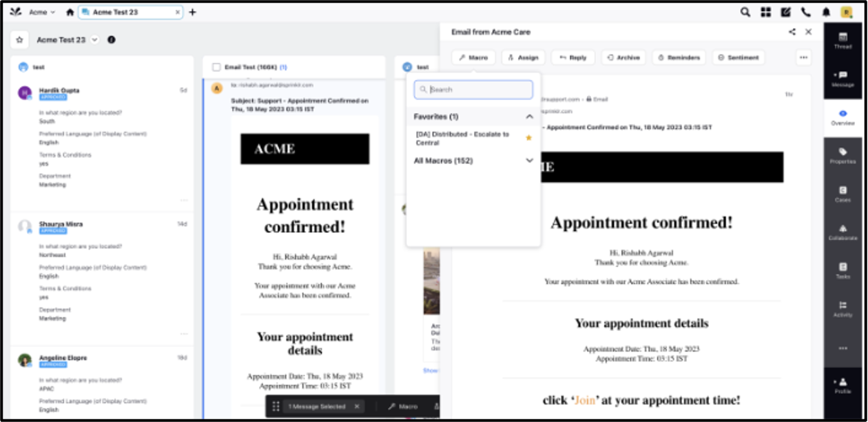The height and width of the screenshot is (422, 868).
Task: Click the email sender avatar A
Action: pyautogui.click(x=217, y=88)
